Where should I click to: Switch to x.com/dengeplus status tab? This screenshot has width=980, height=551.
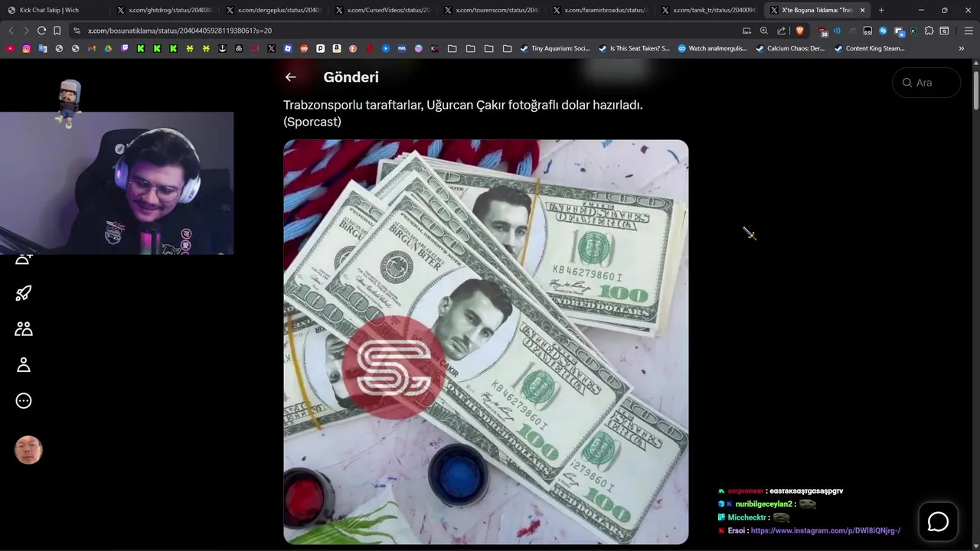(273, 10)
